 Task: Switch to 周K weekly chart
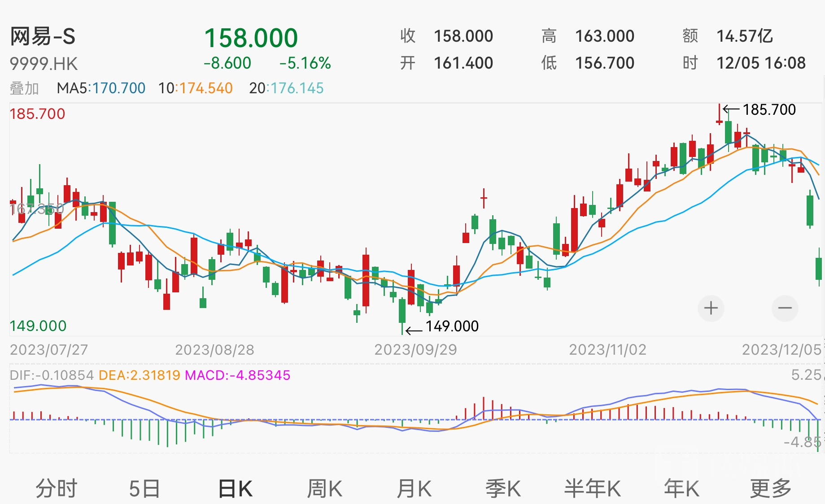click(x=324, y=488)
